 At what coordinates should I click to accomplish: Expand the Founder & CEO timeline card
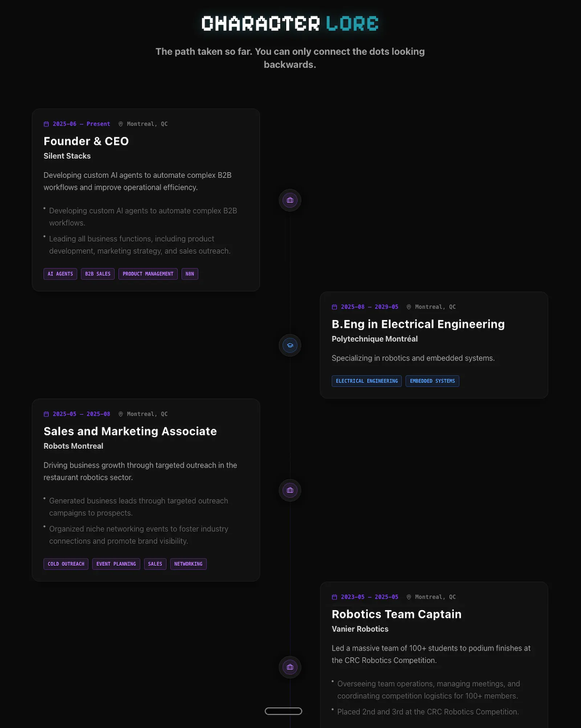click(145, 199)
